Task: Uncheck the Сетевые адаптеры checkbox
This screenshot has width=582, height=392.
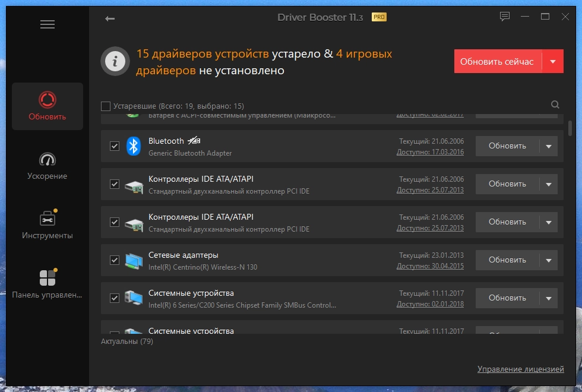Action: coord(115,260)
